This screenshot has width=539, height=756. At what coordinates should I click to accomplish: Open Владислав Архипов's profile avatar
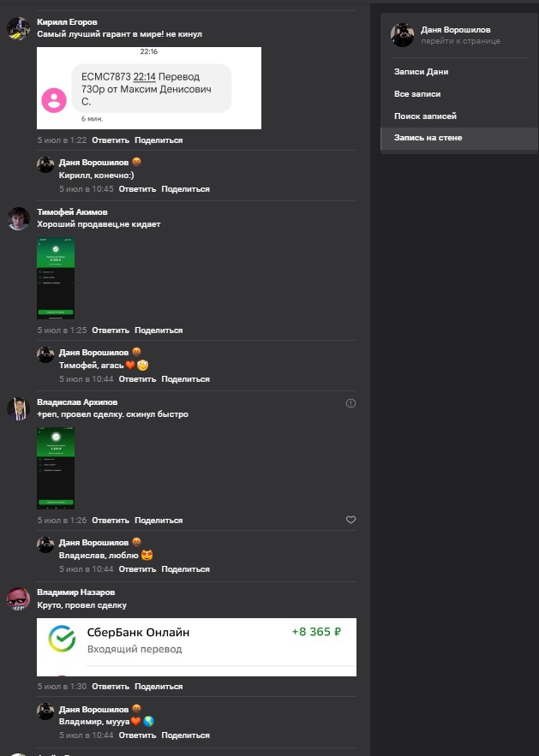click(19, 408)
